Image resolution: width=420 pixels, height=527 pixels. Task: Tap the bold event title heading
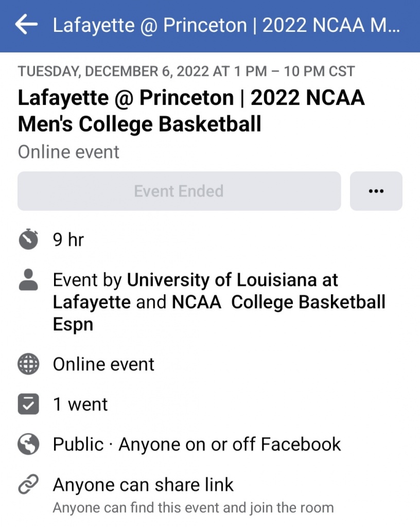[190, 111]
